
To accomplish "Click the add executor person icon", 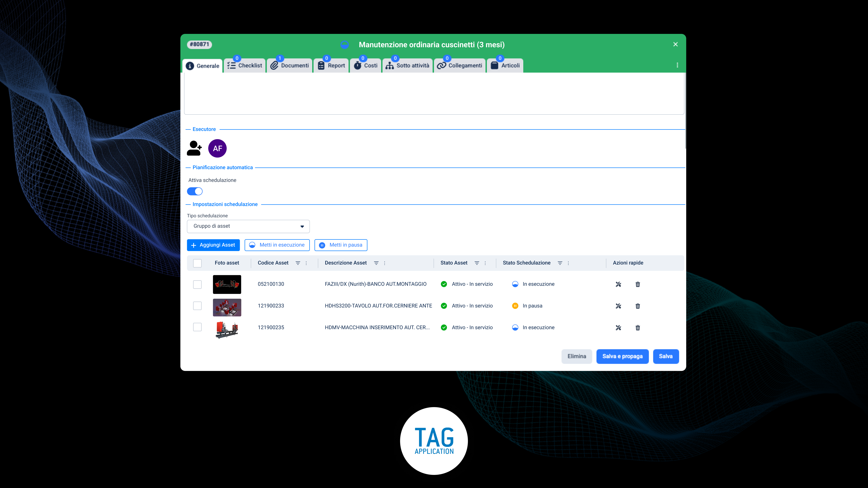I will click(194, 148).
